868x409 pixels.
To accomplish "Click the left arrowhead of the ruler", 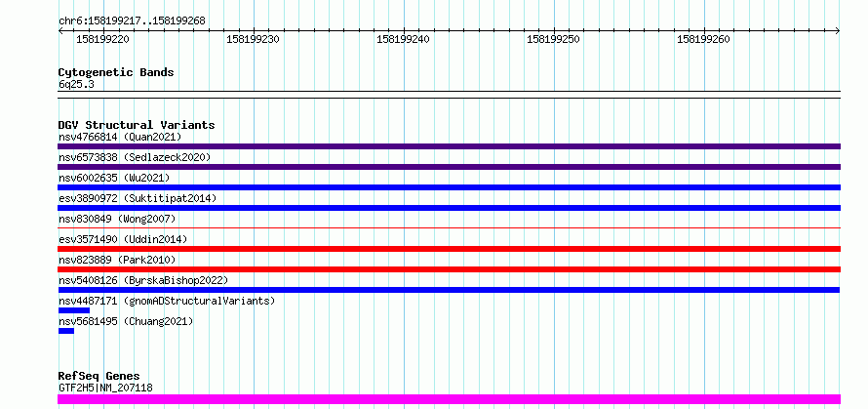I will click(x=60, y=31).
